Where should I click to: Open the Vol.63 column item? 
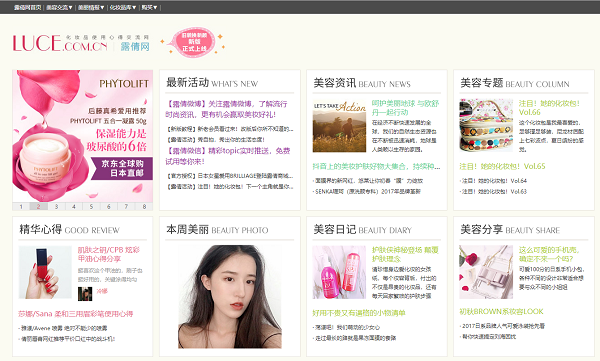494,191
